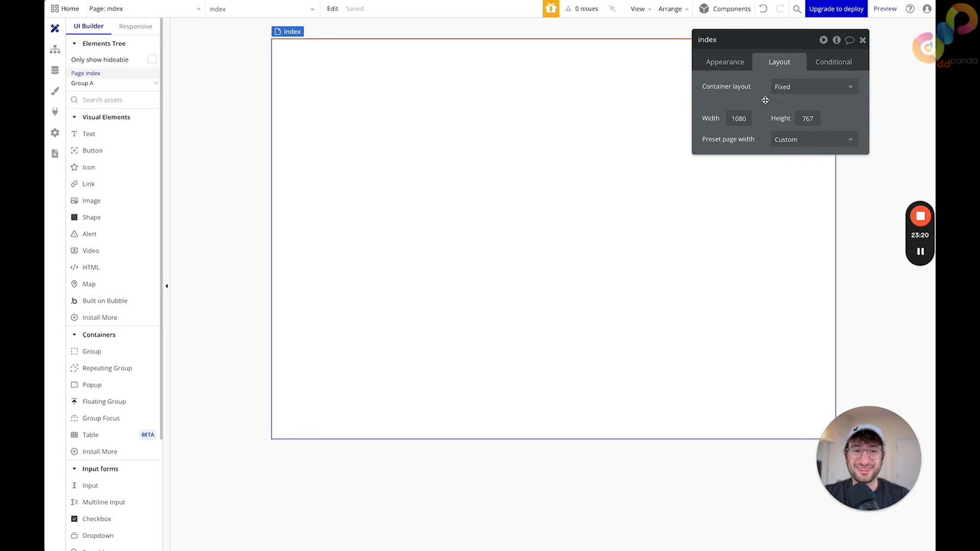
Task: Open the help question mark icon
Action: pos(910,8)
